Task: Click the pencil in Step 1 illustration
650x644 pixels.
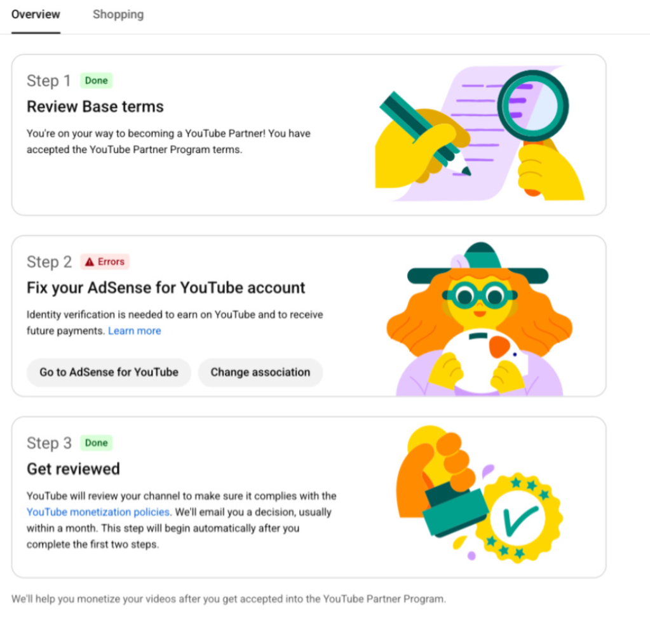Action: pyautogui.click(x=425, y=133)
